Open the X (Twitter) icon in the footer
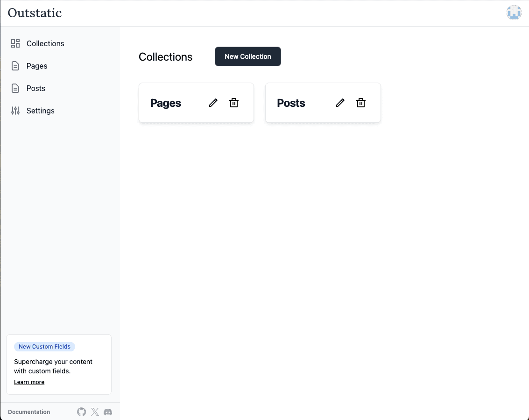Viewport: 529px width, 420px height. point(95,412)
